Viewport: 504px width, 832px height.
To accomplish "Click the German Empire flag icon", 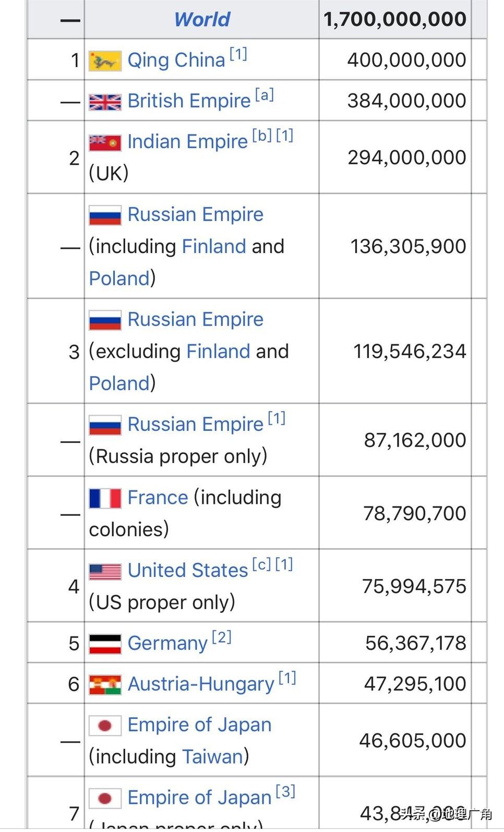I will pos(105,644).
